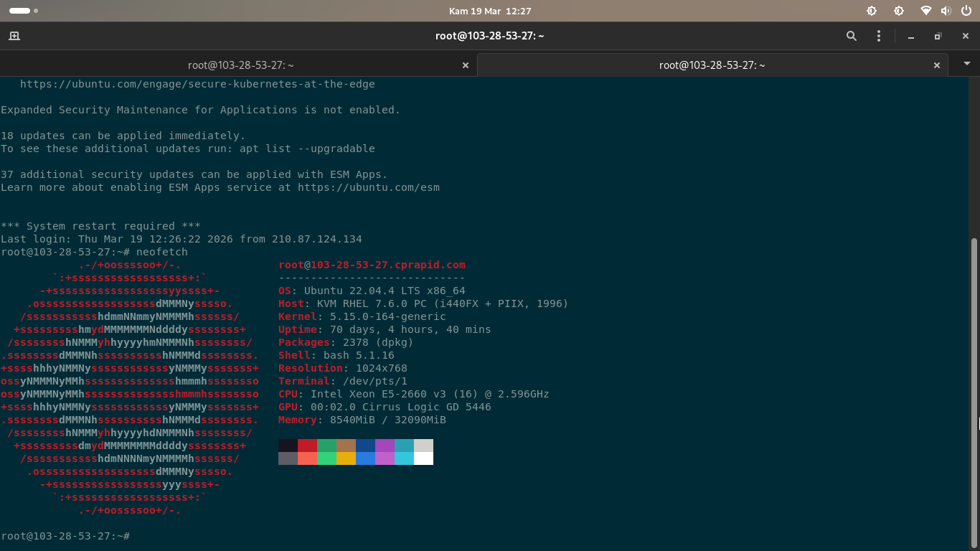Click the 'Terminal: /dev/pts/1' line
The height and width of the screenshot is (551, 980).
click(x=343, y=381)
